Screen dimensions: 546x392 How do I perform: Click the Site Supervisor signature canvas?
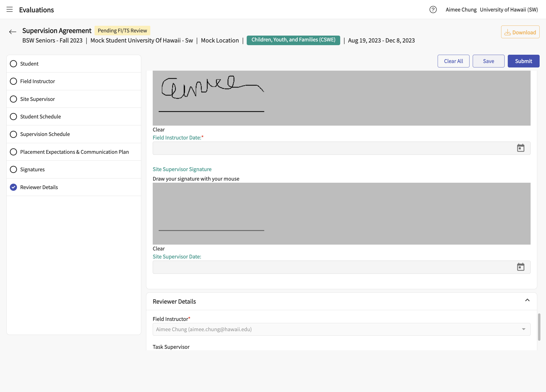(342, 214)
